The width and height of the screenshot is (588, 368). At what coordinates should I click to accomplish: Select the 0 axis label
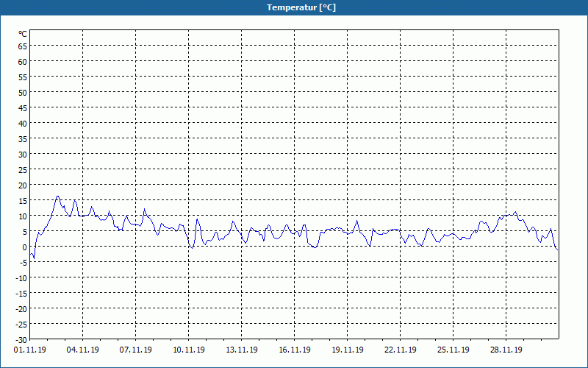point(25,247)
